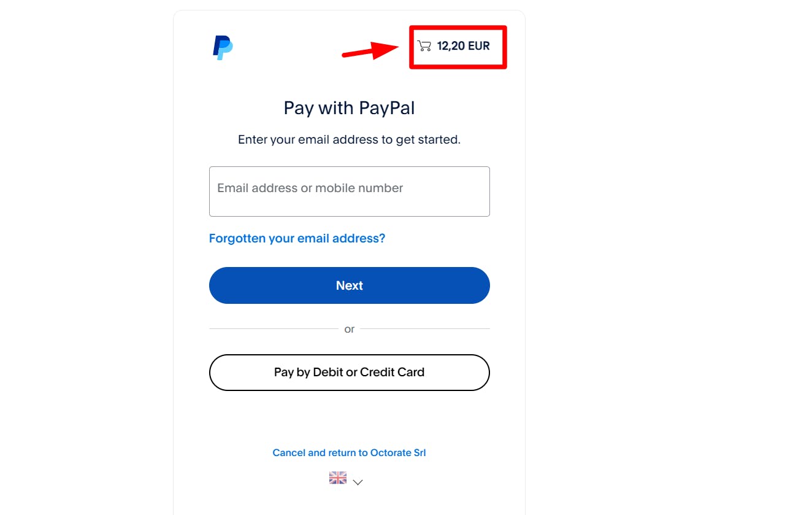Click the divider line left of "or"
This screenshot has height=515, width=812.
click(x=273, y=329)
